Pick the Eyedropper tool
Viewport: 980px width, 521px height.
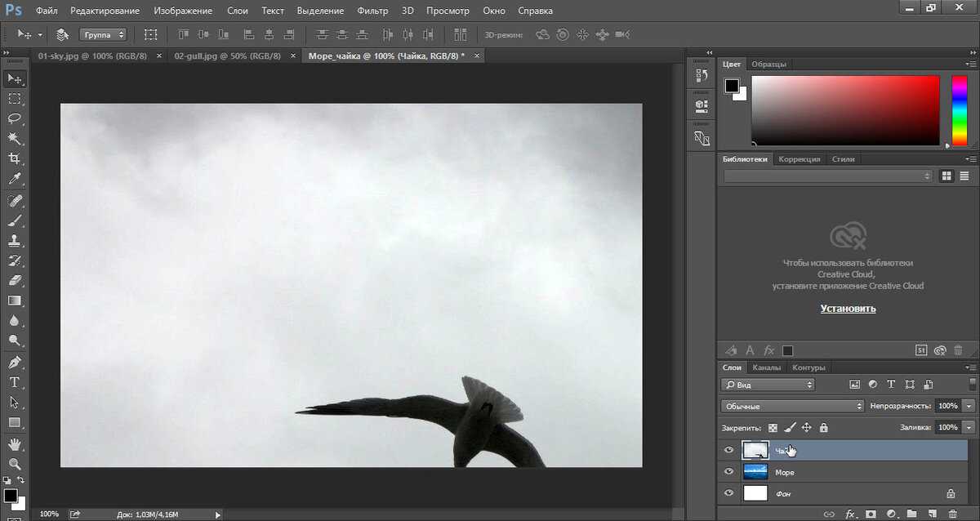coord(15,179)
